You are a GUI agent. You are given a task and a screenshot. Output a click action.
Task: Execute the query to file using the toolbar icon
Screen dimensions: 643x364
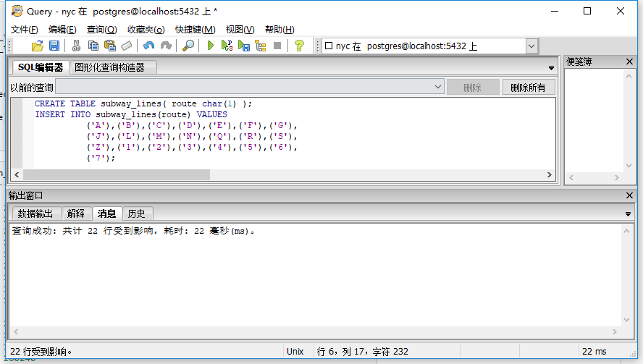click(x=243, y=46)
